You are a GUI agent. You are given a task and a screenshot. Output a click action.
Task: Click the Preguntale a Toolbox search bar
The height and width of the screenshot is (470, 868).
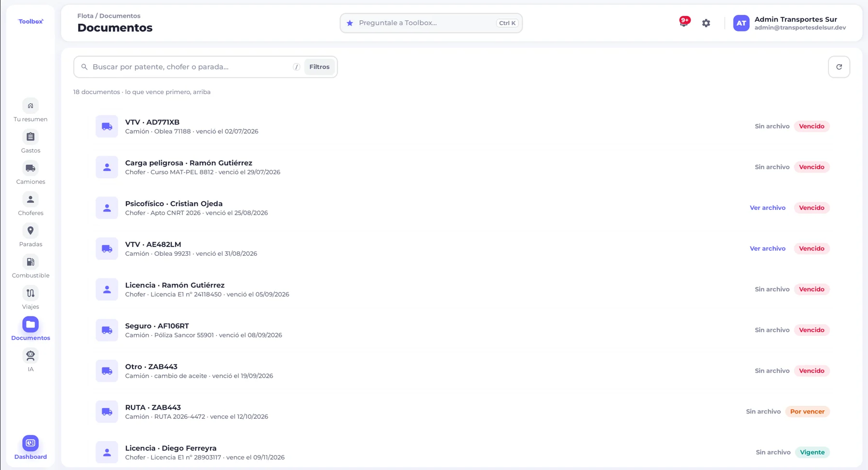click(x=431, y=23)
